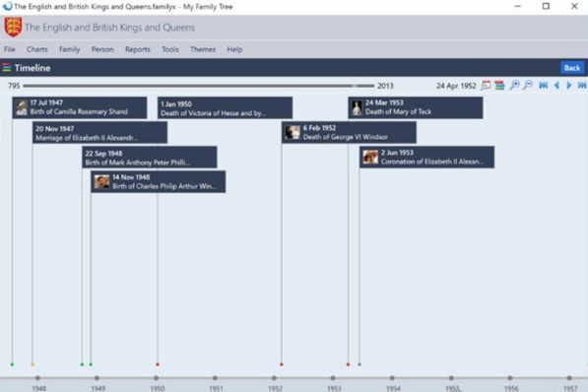588x392 pixels.
Task: Select Birth of Mark Anthony Peter event
Action: [150, 158]
